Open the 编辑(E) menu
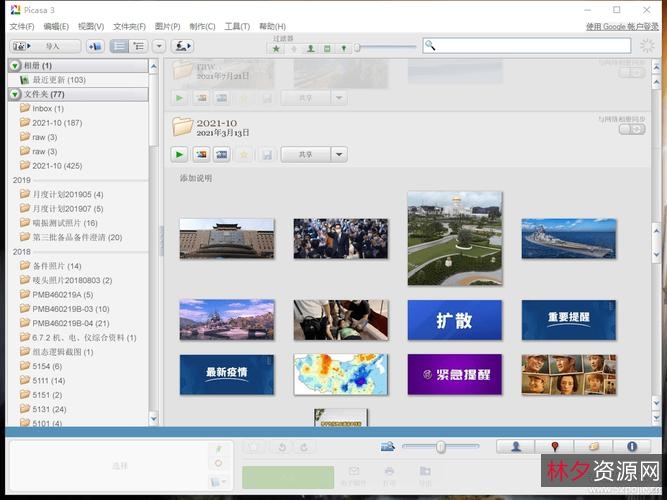Viewport: 667px width, 500px height. coord(56,26)
